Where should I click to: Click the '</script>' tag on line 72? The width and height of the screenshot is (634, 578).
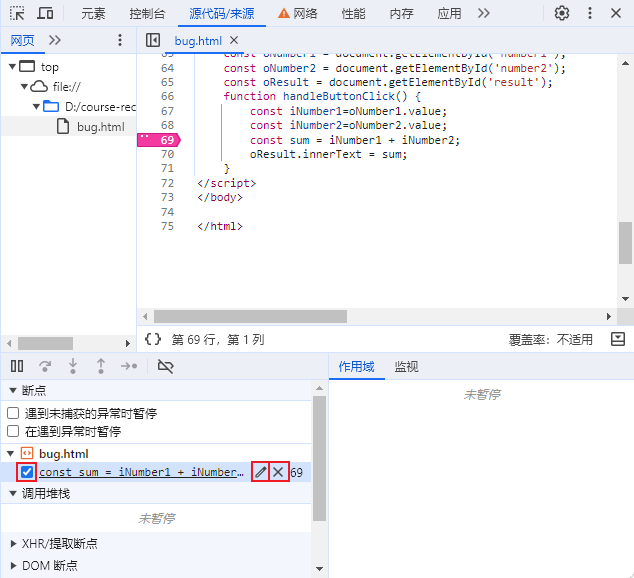(x=226, y=183)
